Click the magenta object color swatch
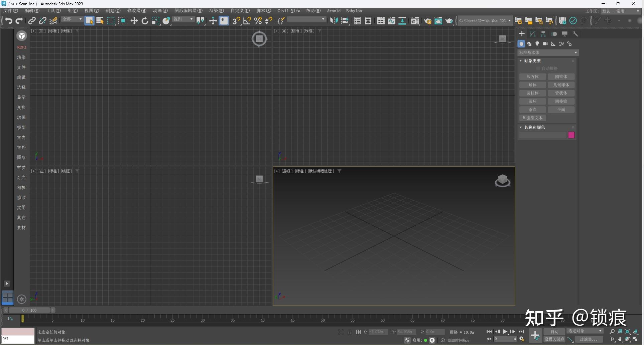The height and width of the screenshot is (345, 644). 571,135
